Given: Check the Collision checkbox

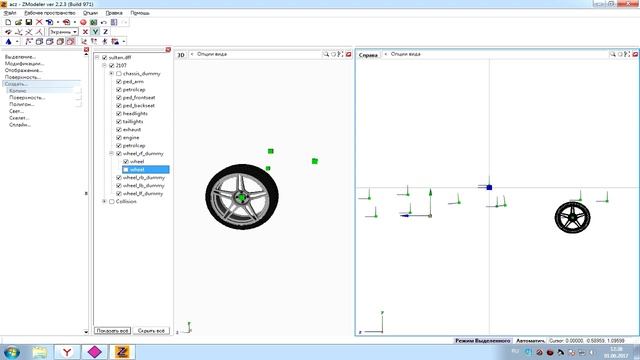Looking at the screenshot, I should pos(111,202).
